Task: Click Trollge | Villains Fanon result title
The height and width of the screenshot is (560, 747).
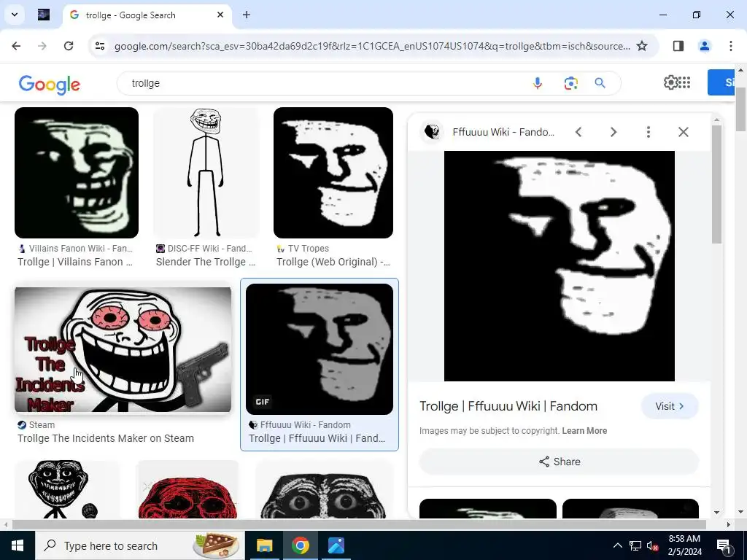Action: coord(75,262)
